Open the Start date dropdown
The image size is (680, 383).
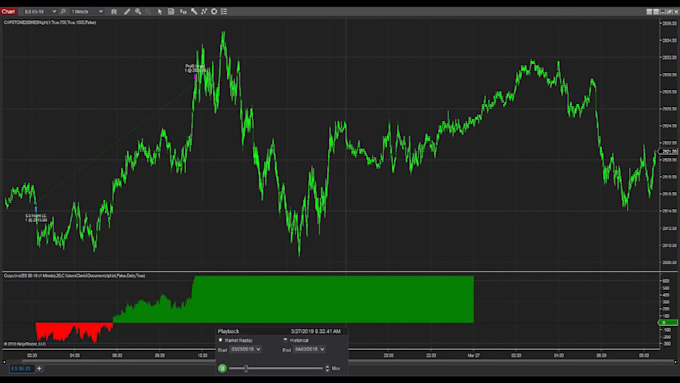245,349
